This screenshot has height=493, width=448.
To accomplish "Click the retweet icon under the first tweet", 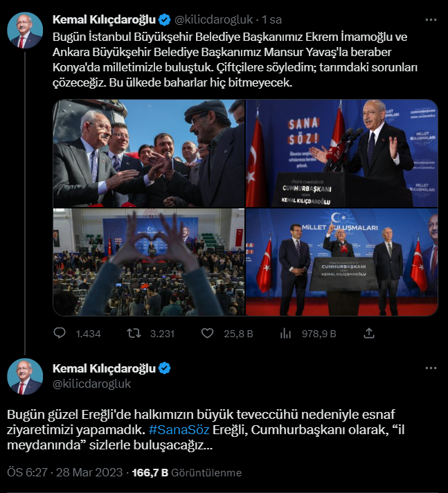I will [x=134, y=333].
